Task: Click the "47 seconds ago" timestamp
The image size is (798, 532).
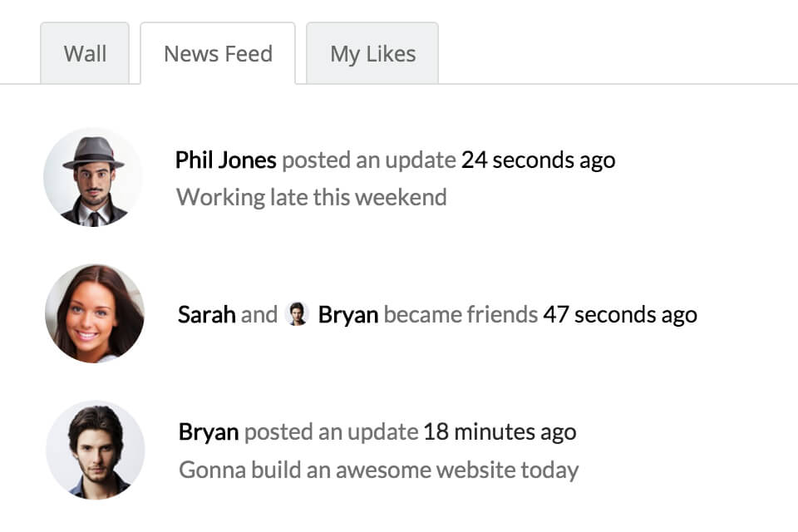Action: [619, 315]
